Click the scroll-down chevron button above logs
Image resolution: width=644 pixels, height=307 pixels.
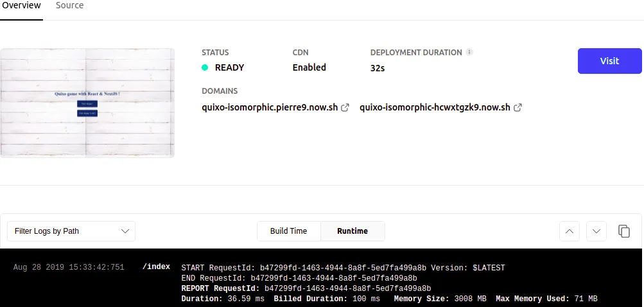click(596, 231)
